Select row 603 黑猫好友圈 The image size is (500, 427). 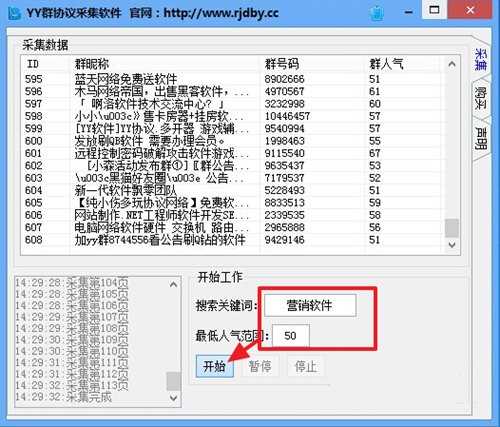click(232, 178)
